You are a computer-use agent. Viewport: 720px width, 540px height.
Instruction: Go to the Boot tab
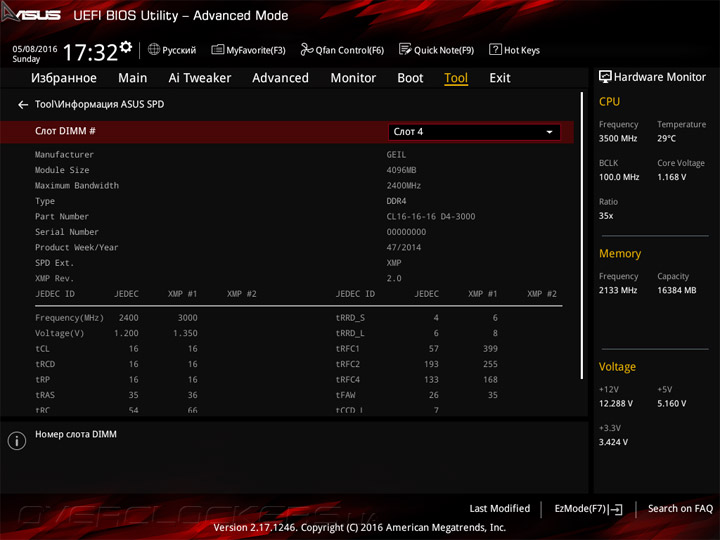click(410, 78)
